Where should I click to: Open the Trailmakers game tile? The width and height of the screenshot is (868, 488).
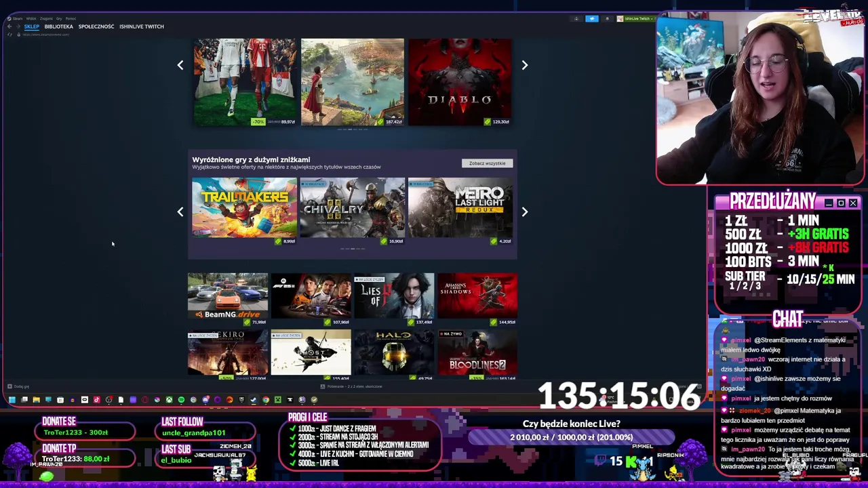click(244, 211)
